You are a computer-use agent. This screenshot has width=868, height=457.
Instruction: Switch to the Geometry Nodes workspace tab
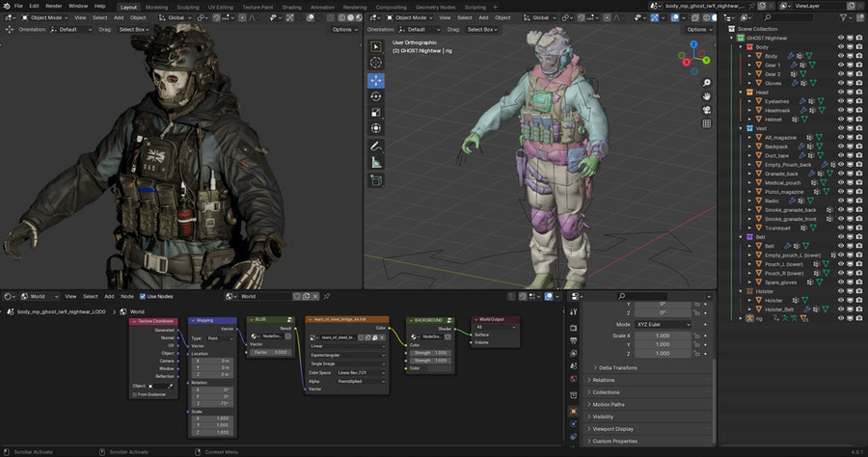point(435,7)
